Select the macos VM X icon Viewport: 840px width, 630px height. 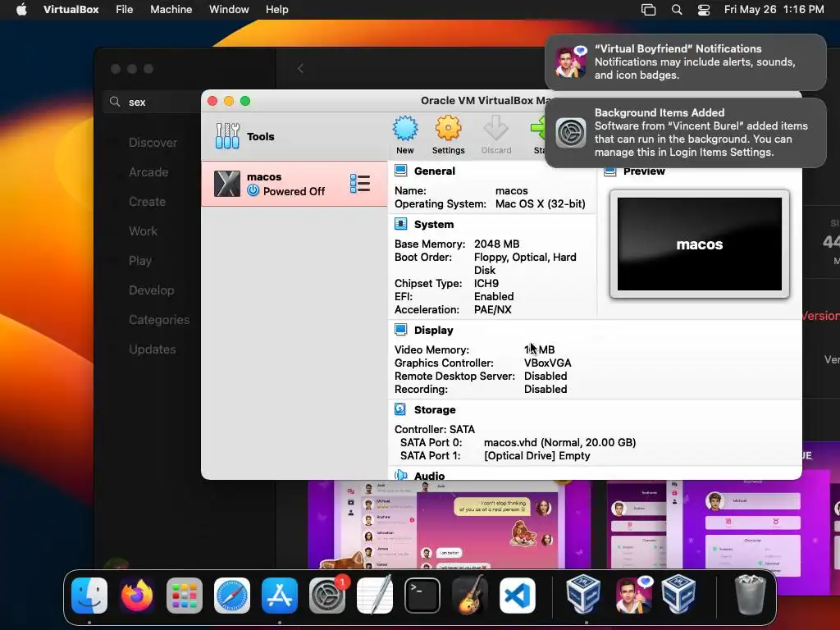(227, 184)
